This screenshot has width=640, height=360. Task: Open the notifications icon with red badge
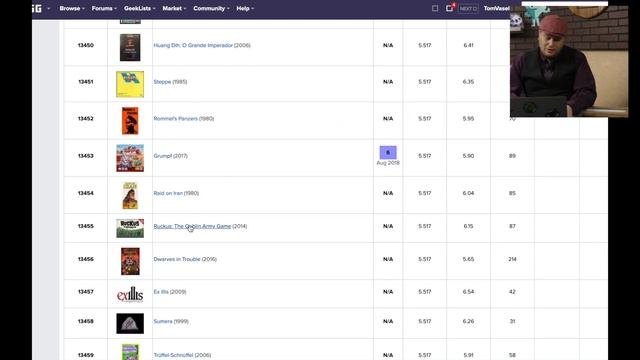coord(450,8)
